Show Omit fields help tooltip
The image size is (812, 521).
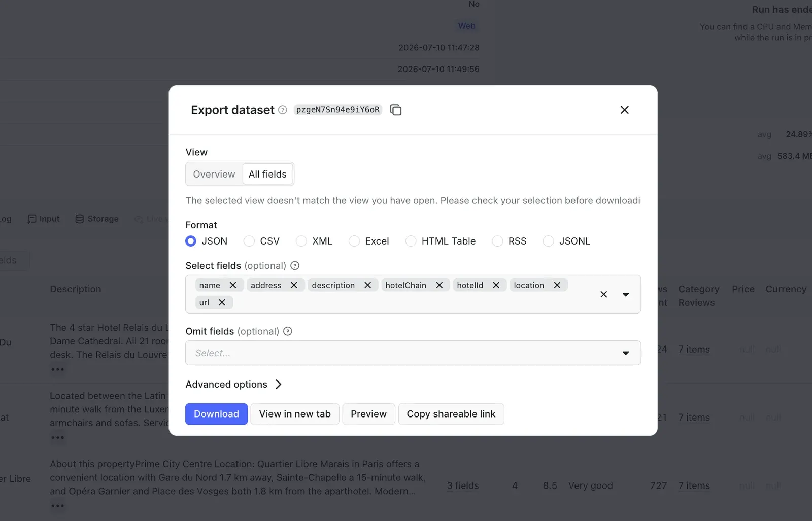pos(288,331)
